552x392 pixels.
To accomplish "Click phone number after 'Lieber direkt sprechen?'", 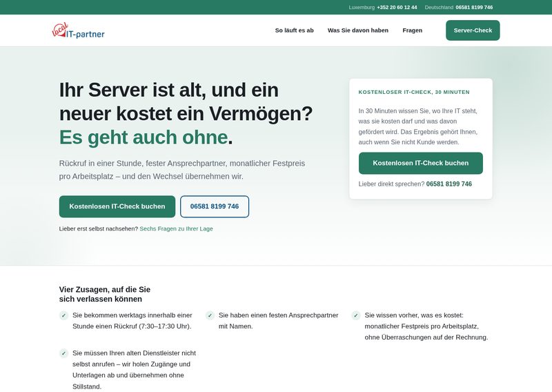I will coord(449,184).
